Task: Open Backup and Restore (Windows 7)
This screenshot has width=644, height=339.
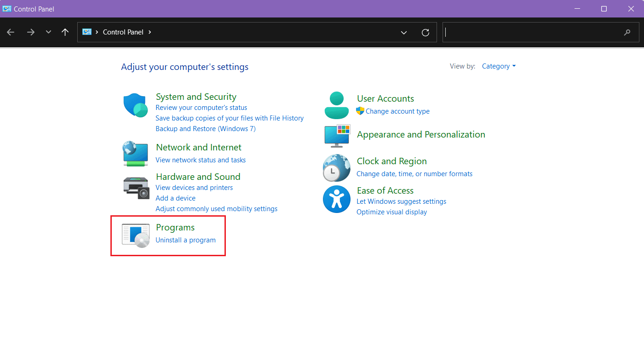Action: click(x=205, y=129)
